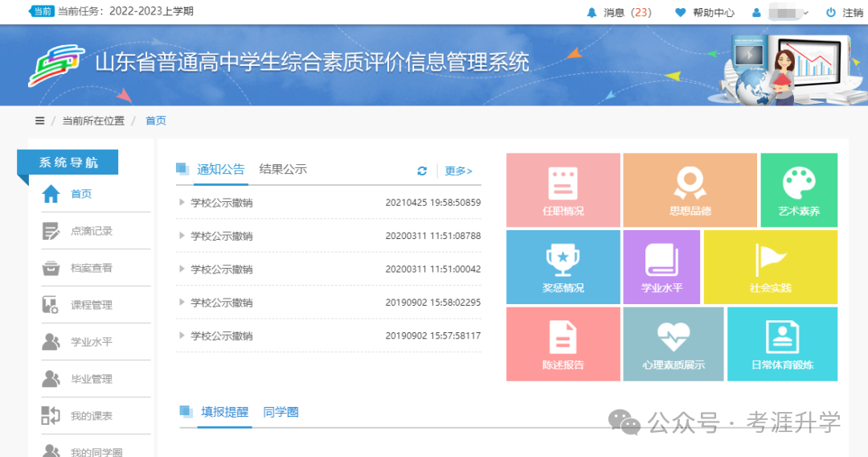Open the 日常体育锻炼 tile

click(782, 344)
